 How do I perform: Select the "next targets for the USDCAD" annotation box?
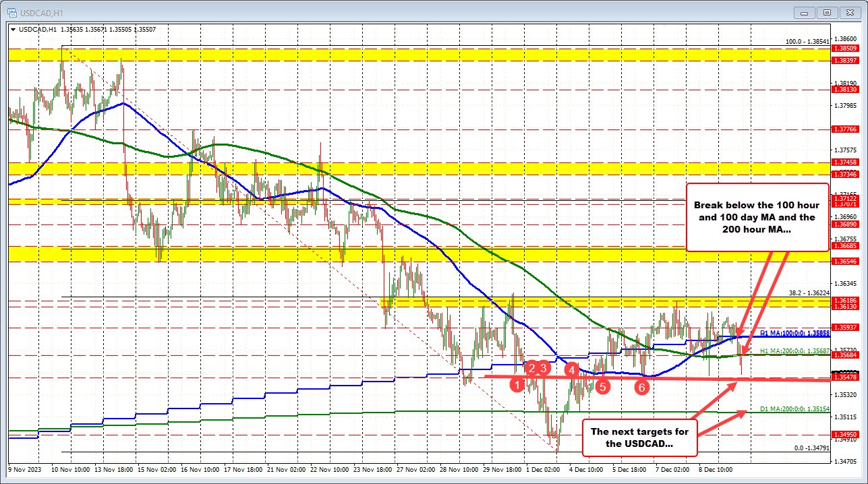click(x=639, y=438)
